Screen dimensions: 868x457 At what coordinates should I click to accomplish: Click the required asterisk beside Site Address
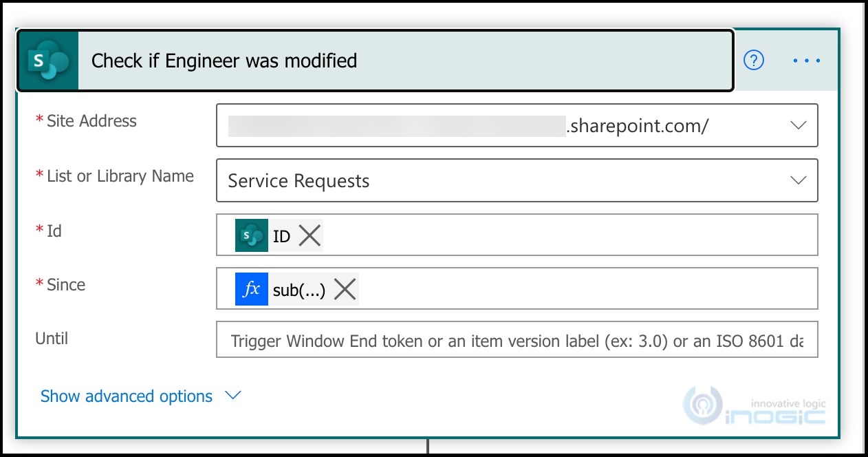click(x=40, y=120)
